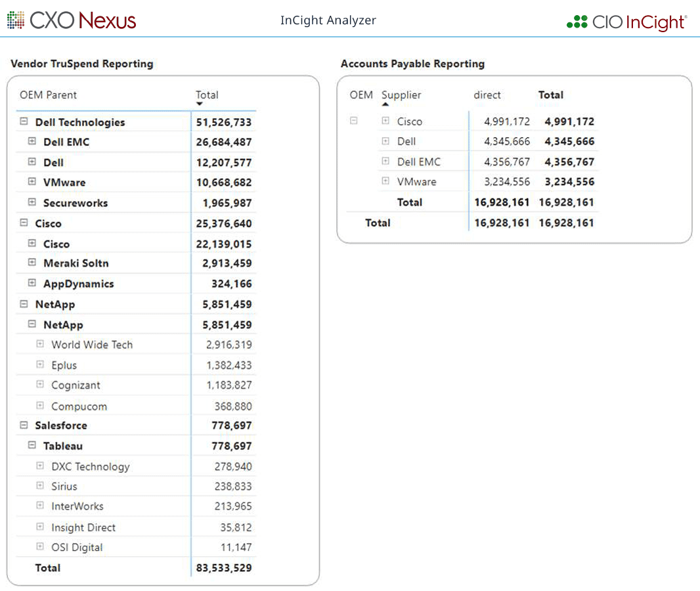Expand the Cisco child row totaling 22,139,015
700x591 pixels.
pos(32,243)
